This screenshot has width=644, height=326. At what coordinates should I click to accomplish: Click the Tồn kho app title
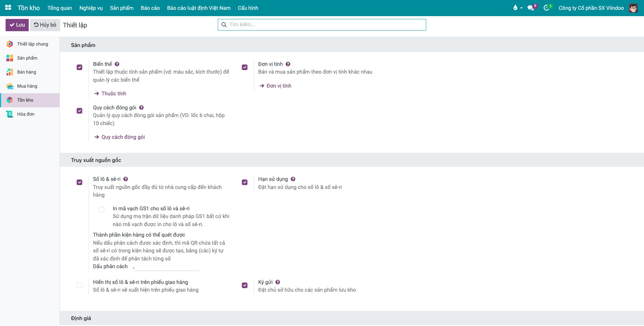(x=29, y=8)
